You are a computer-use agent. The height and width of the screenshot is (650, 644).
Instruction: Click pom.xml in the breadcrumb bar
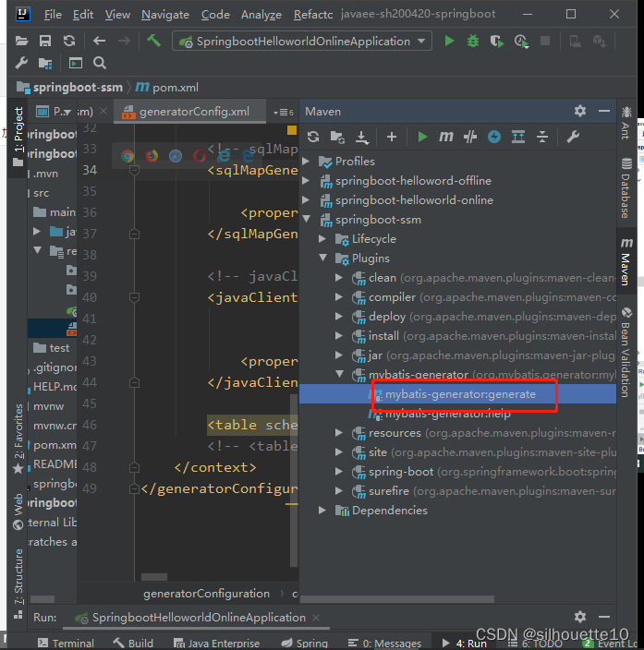pyautogui.click(x=167, y=88)
